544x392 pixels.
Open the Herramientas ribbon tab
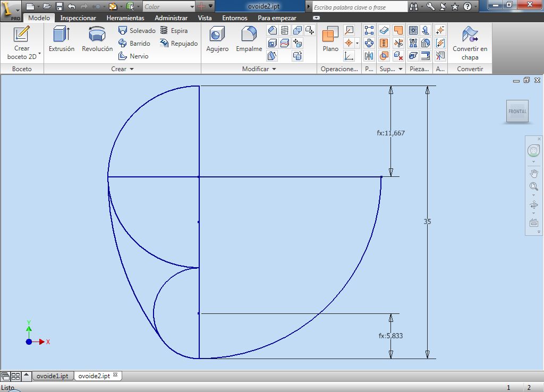[x=125, y=18]
